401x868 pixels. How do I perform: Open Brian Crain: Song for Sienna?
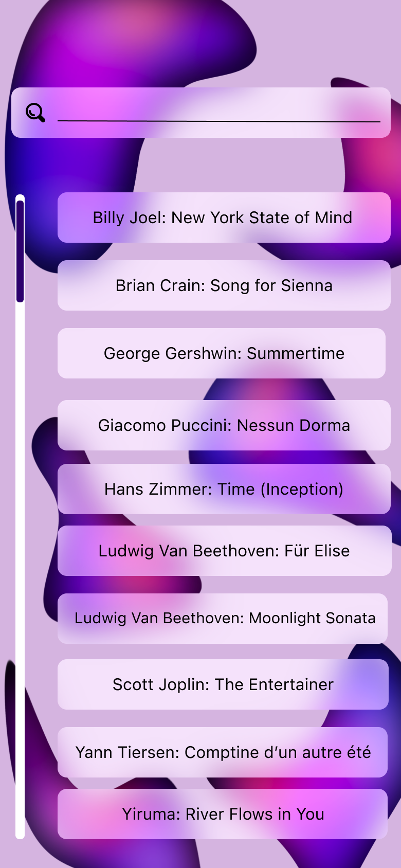224,285
